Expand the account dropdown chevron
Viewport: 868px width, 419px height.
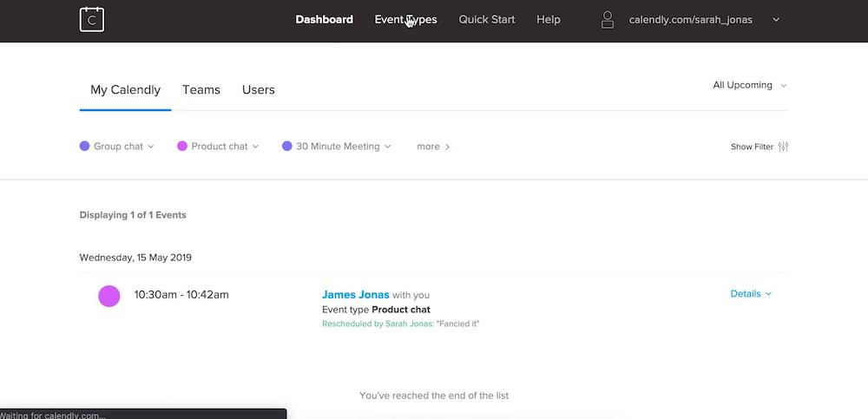[x=776, y=20]
